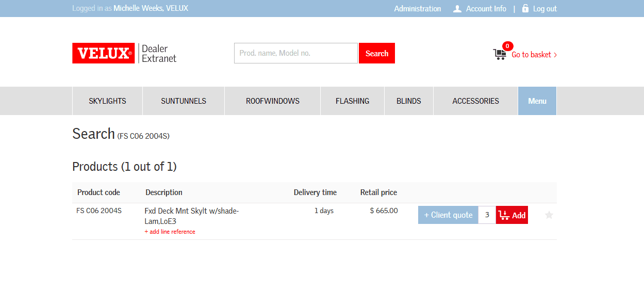Click the red Search button

click(x=377, y=53)
